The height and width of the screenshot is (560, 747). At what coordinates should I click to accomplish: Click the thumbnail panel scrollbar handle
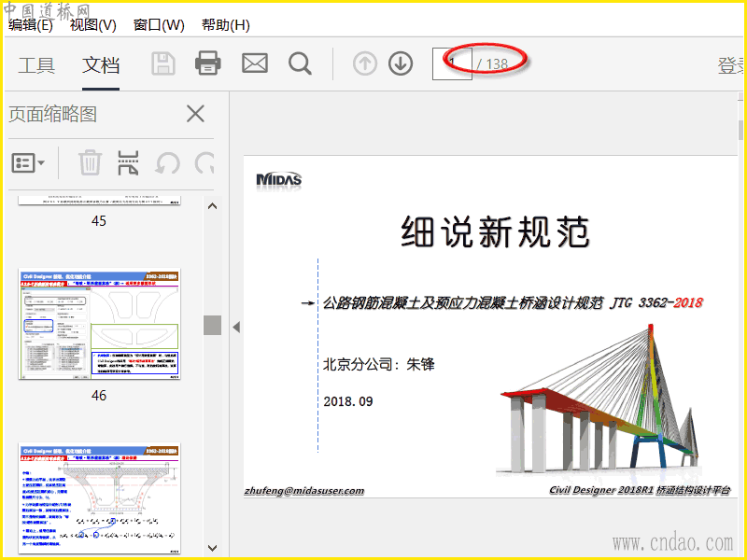coord(213,325)
